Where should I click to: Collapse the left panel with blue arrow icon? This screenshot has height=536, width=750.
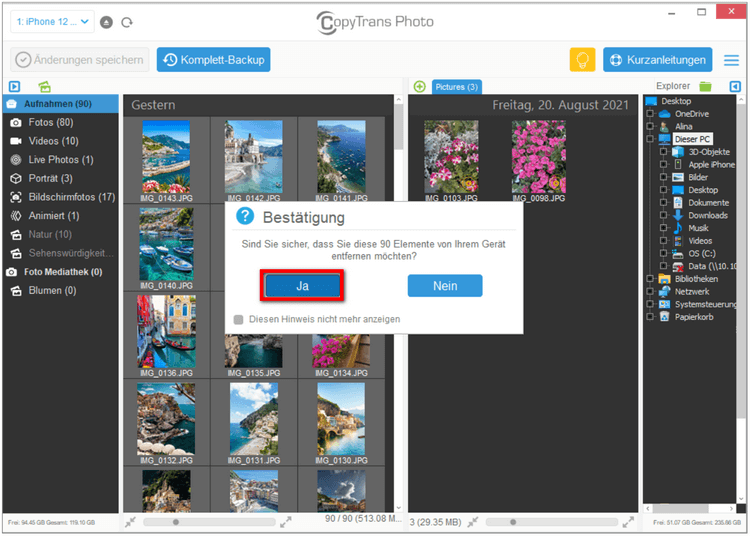tap(14, 87)
